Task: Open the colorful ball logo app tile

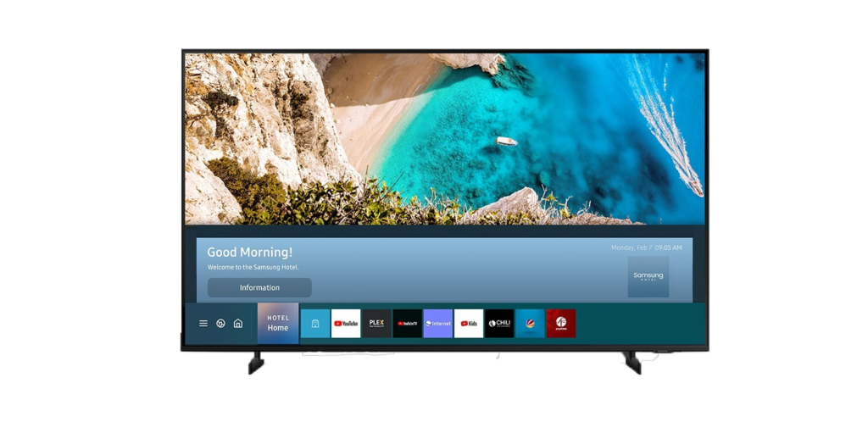Action: click(530, 324)
